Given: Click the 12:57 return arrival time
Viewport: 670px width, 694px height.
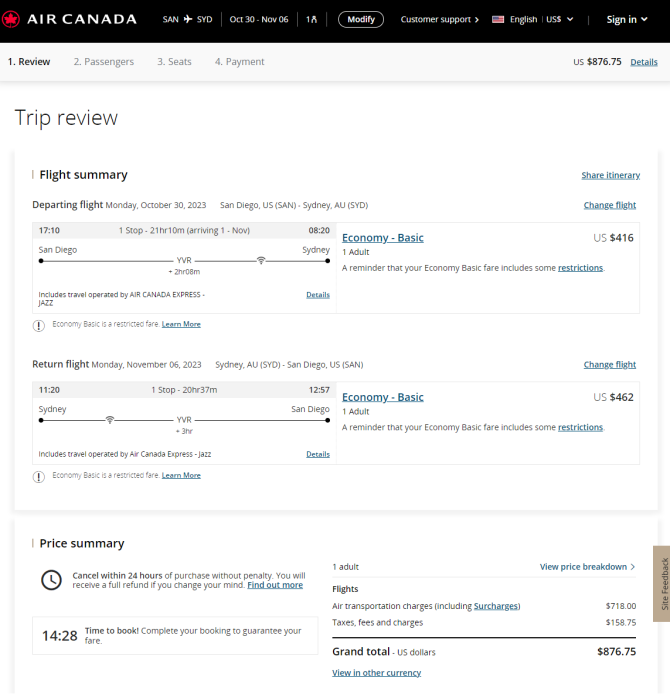Looking at the screenshot, I should pos(319,389).
